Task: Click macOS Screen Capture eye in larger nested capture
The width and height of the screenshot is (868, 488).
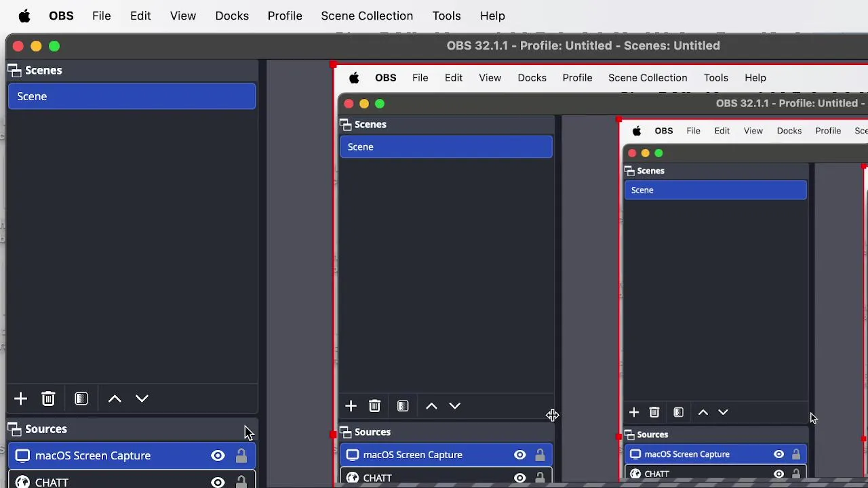Action: (x=520, y=455)
